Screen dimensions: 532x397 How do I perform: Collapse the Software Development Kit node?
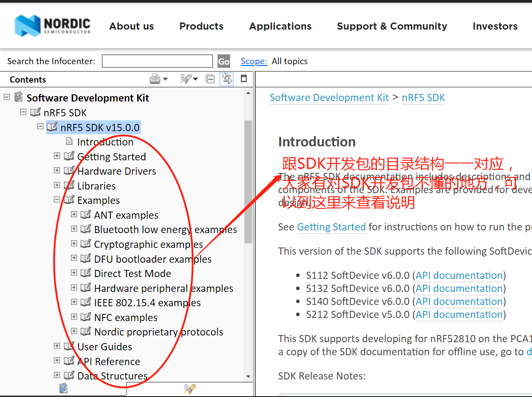6,97
